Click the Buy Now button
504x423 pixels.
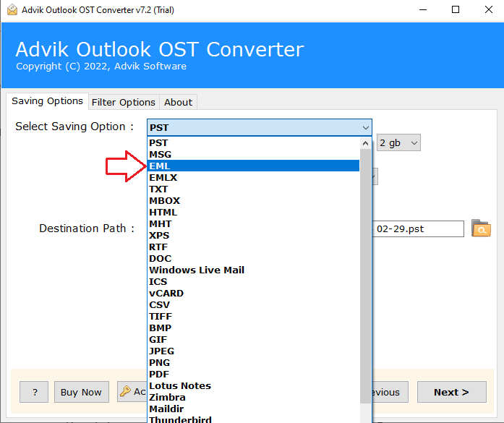click(81, 392)
